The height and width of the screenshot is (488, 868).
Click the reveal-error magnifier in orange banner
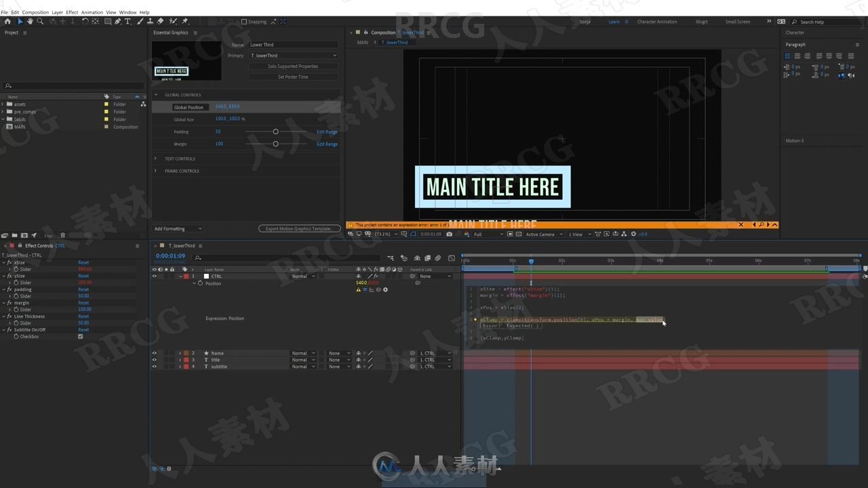point(762,225)
